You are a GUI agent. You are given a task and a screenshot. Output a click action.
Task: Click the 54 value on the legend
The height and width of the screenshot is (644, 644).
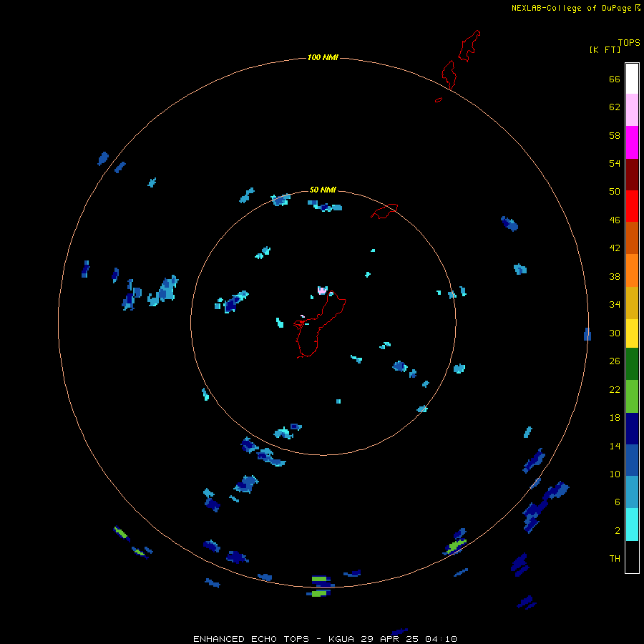[x=615, y=163]
